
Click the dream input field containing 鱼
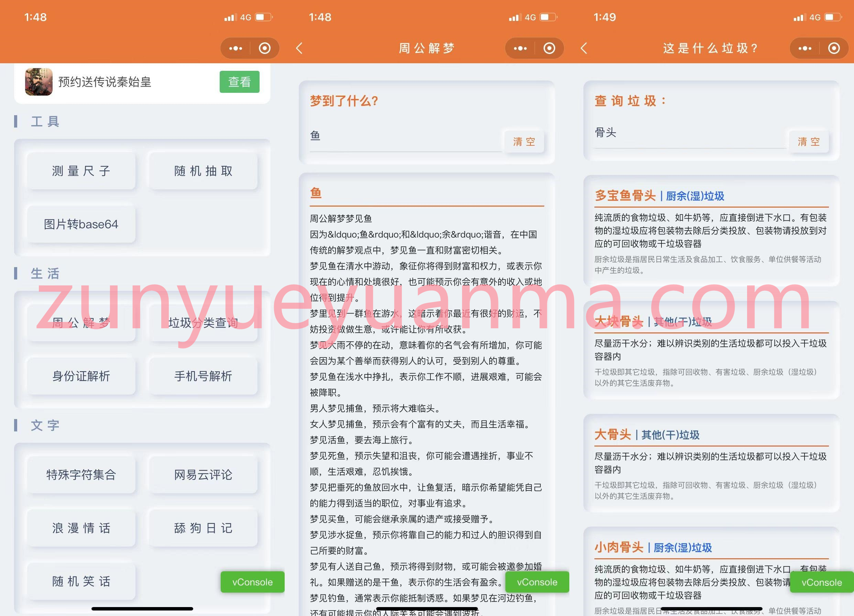(x=406, y=136)
